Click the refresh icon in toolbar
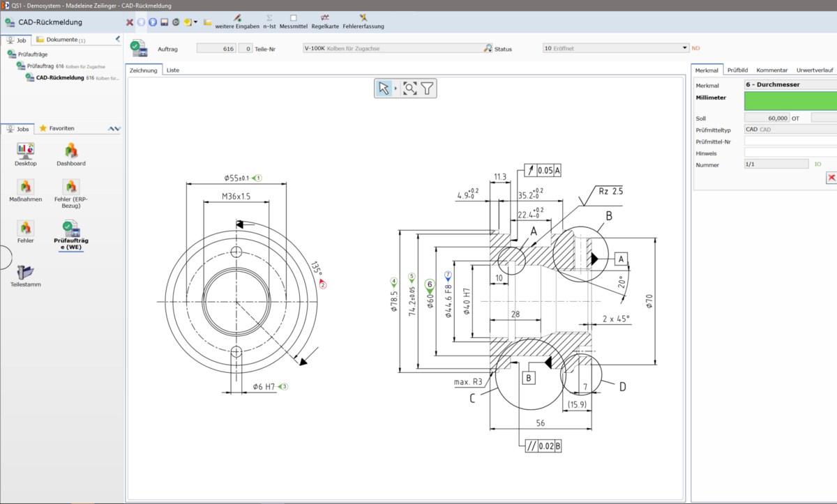 pos(176,22)
